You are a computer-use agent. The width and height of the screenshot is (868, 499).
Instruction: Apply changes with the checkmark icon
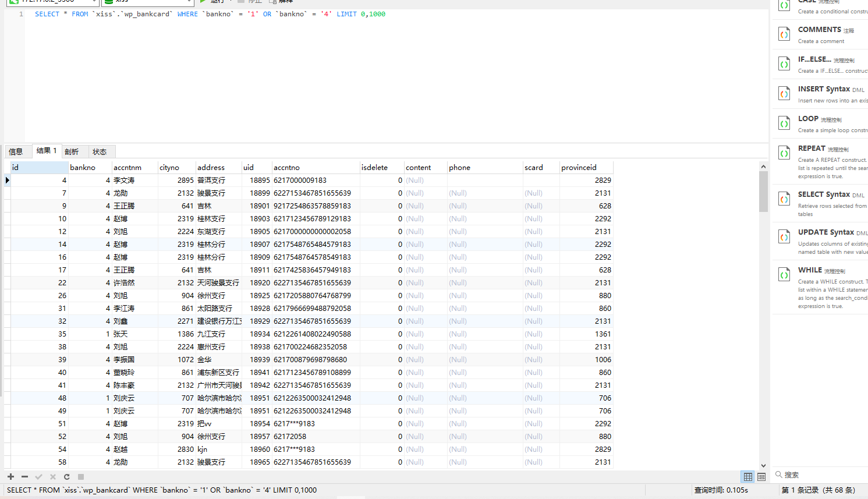pos(39,476)
